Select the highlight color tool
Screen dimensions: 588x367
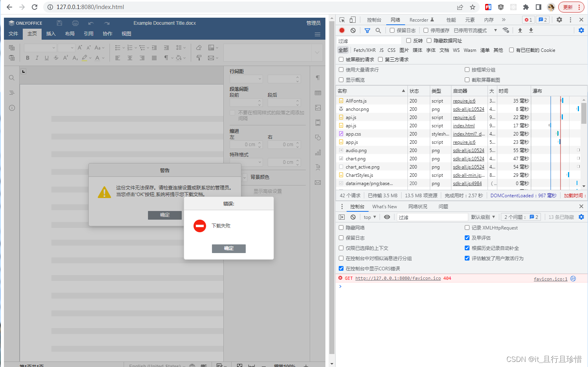85,58
